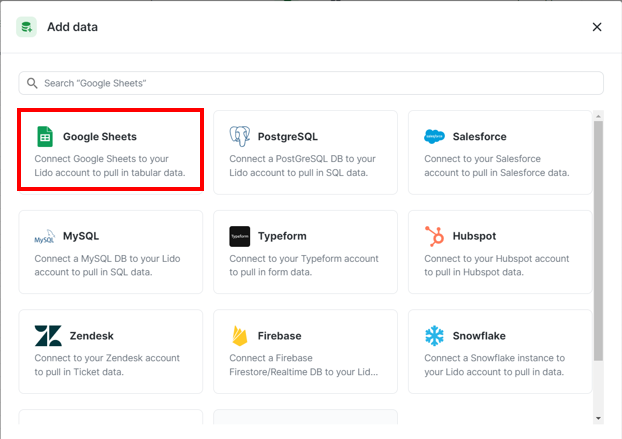This screenshot has width=622, height=439.
Task: Click the search magnifying glass icon
Action: point(32,83)
